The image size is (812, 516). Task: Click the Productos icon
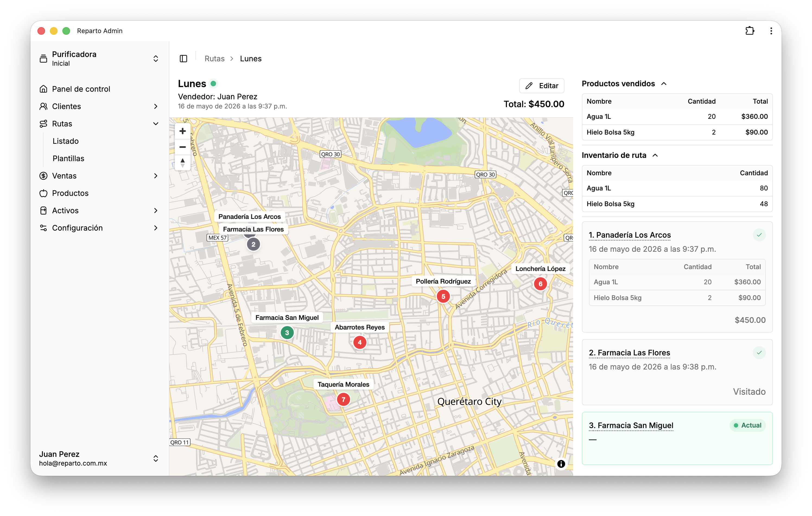pos(43,193)
